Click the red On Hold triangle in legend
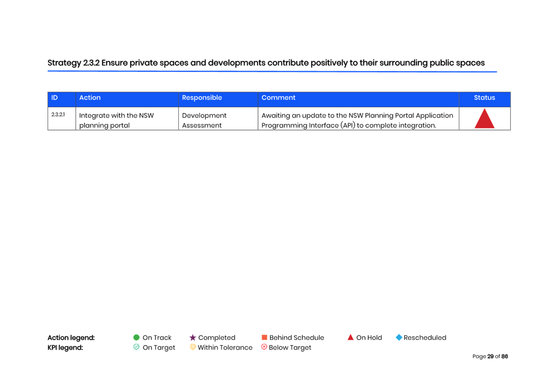 pos(350,337)
